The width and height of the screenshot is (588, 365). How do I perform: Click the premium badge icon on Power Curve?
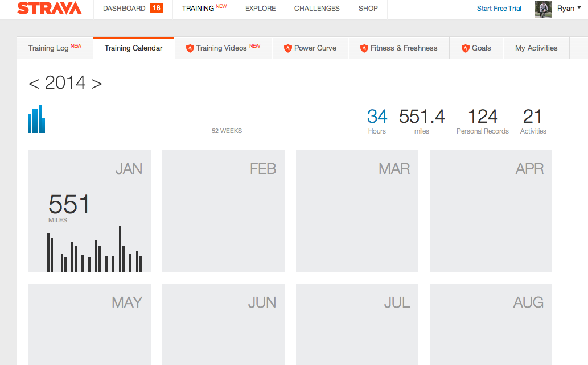pyautogui.click(x=288, y=48)
